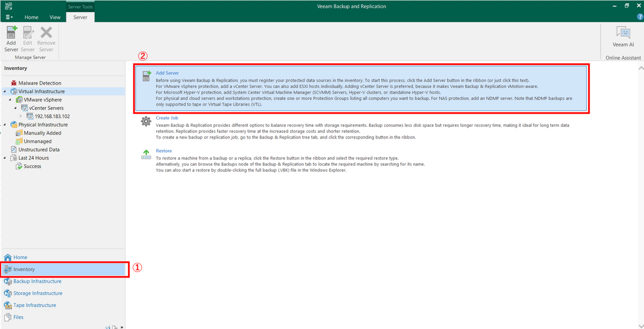Click the Edit Server ribbon button

pyautogui.click(x=28, y=39)
